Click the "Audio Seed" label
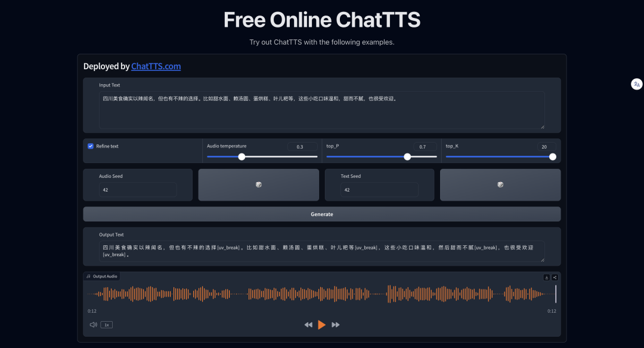Screen dimensions: 644x348 (110, 176)
